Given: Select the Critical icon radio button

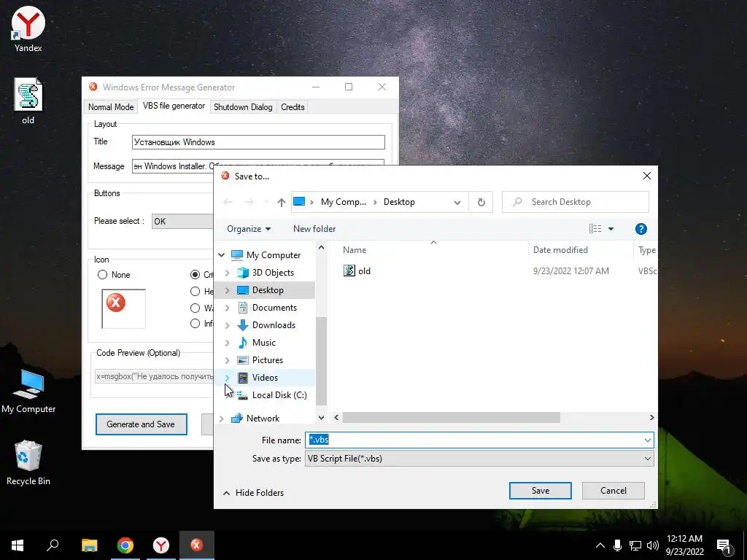Looking at the screenshot, I should click(195, 275).
